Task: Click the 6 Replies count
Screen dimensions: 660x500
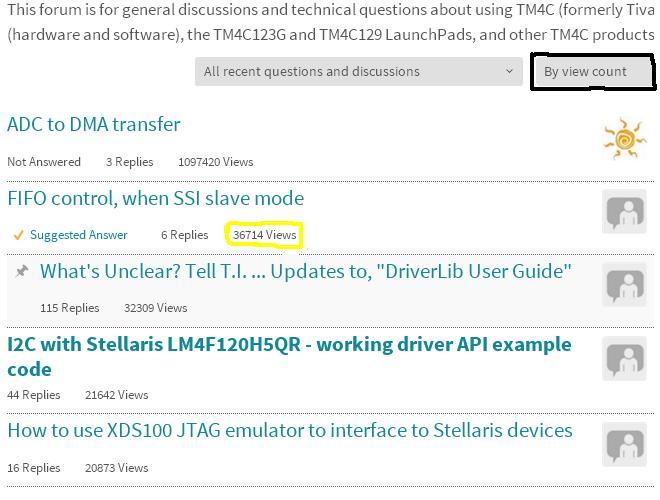Action: point(184,235)
